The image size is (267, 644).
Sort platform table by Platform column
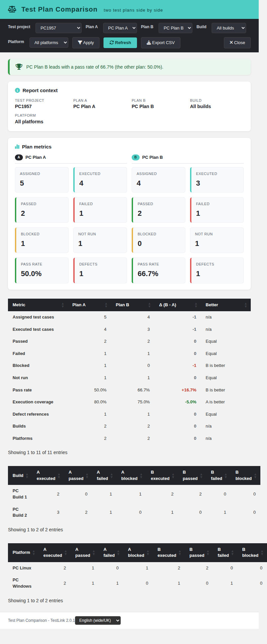point(23,553)
